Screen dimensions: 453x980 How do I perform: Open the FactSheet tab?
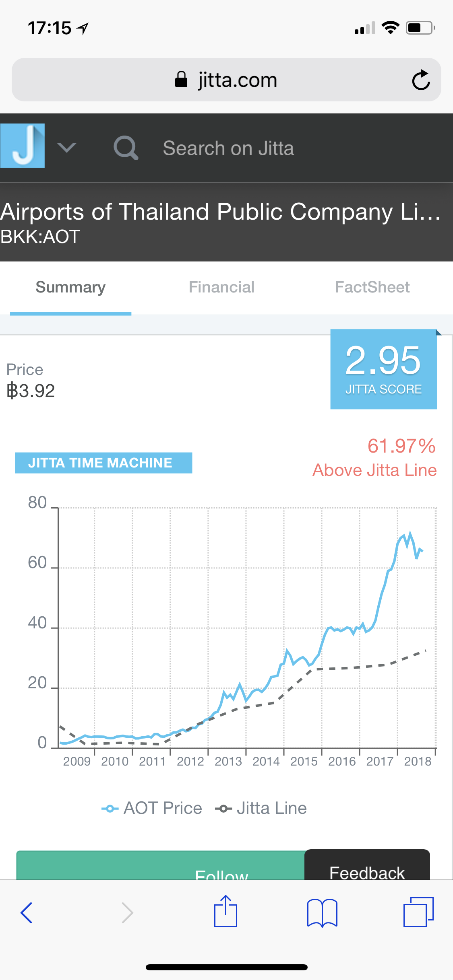(x=372, y=287)
